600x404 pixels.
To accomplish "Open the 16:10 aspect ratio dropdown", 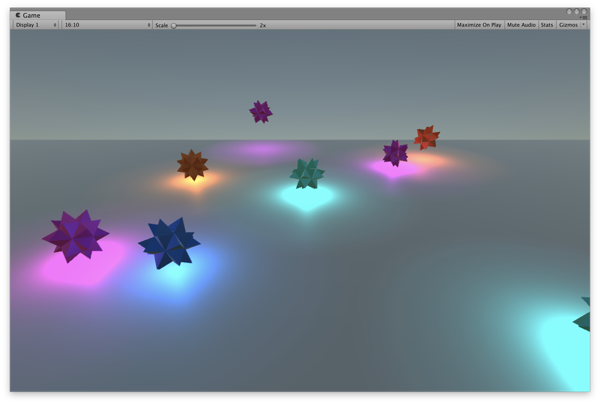I will [106, 25].
